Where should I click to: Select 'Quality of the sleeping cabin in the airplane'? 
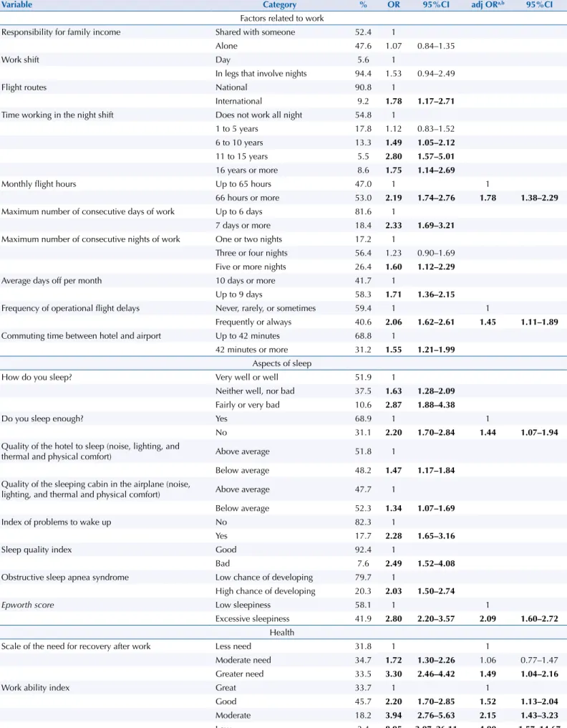click(x=96, y=489)
